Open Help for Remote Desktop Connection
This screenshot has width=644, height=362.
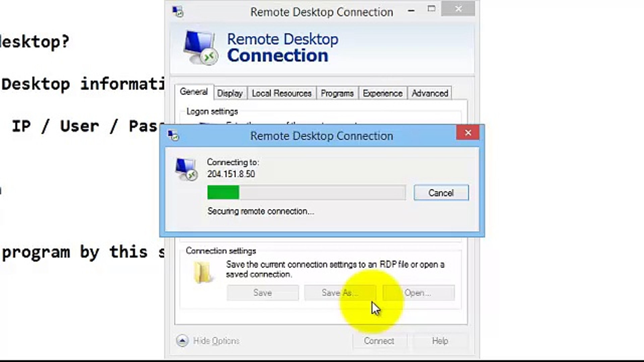(440, 341)
